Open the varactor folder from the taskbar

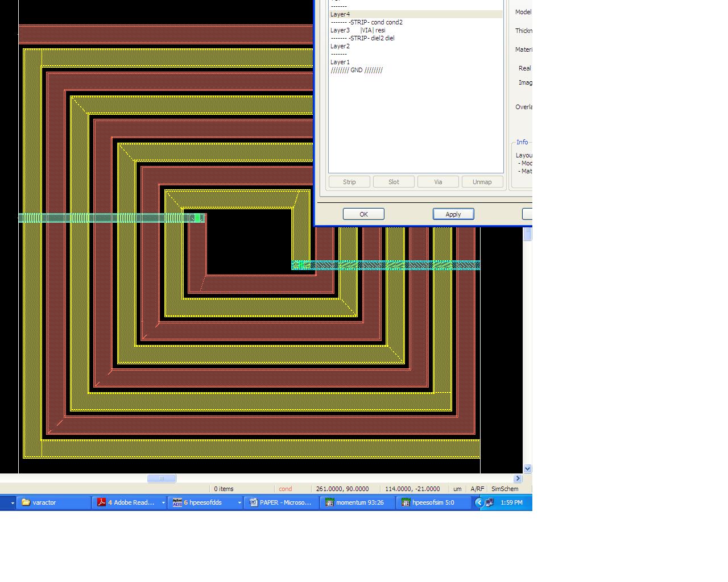pos(53,502)
